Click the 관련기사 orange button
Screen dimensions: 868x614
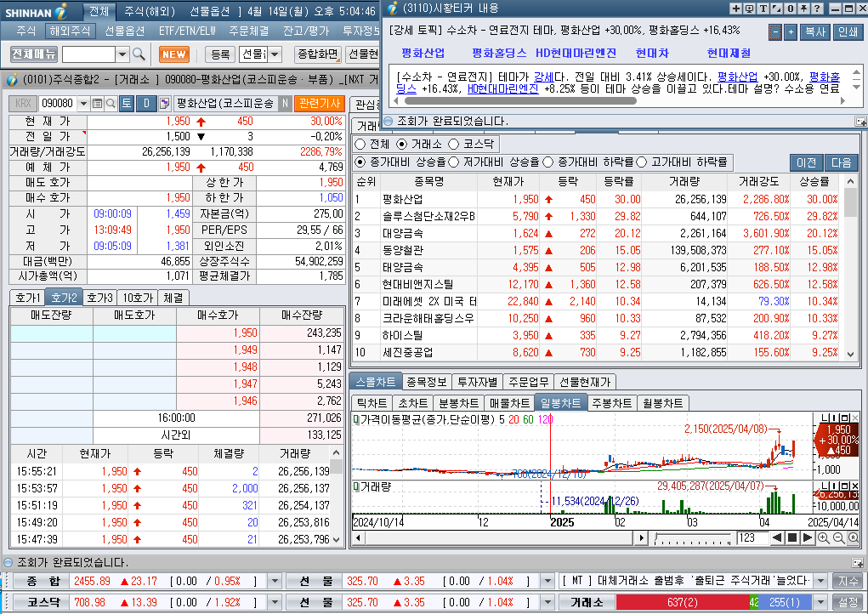[x=320, y=104]
